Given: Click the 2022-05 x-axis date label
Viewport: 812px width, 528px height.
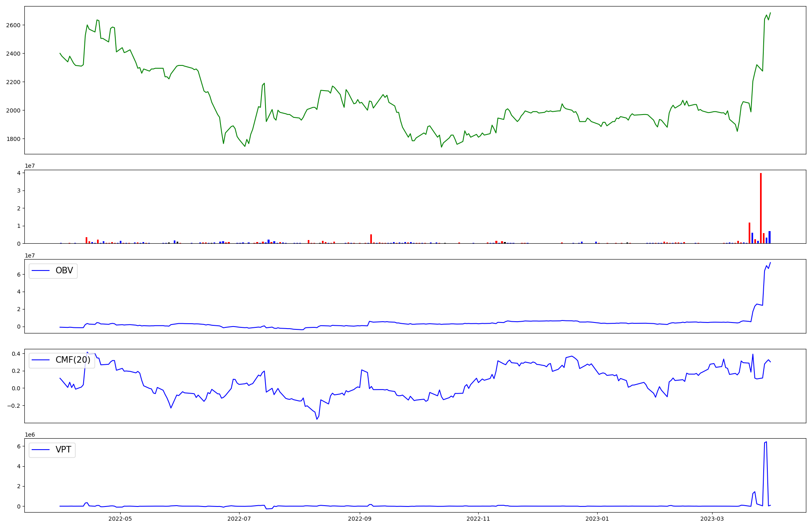Looking at the screenshot, I should (121, 519).
